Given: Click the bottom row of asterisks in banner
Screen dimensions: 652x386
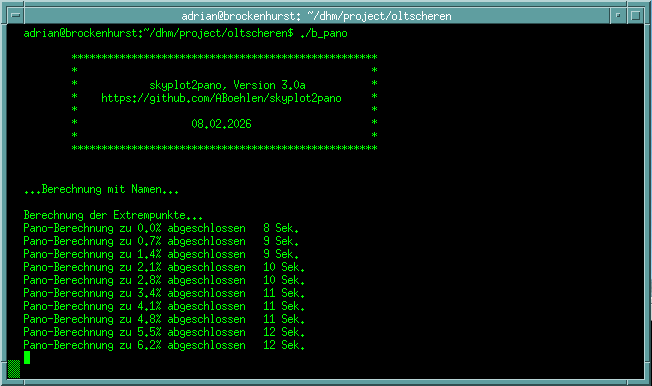Looking at the screenshot, I should pyautogui.click(x=224, y=148).
